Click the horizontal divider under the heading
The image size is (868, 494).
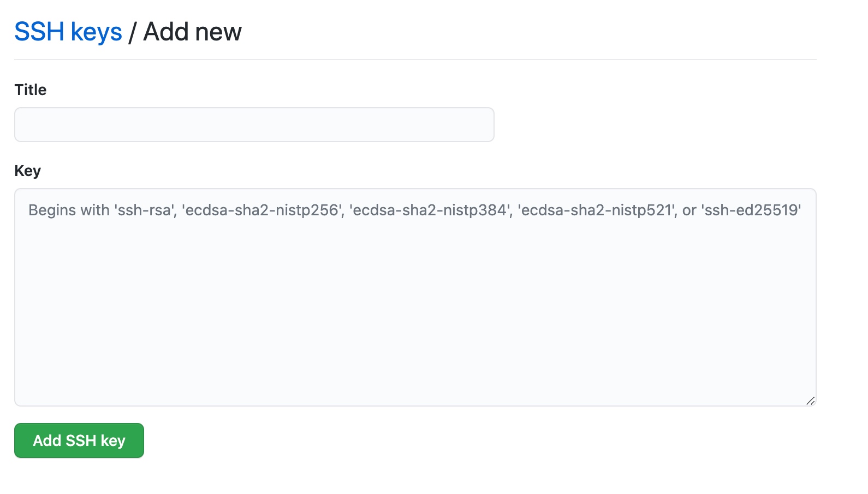pos(415,60)
